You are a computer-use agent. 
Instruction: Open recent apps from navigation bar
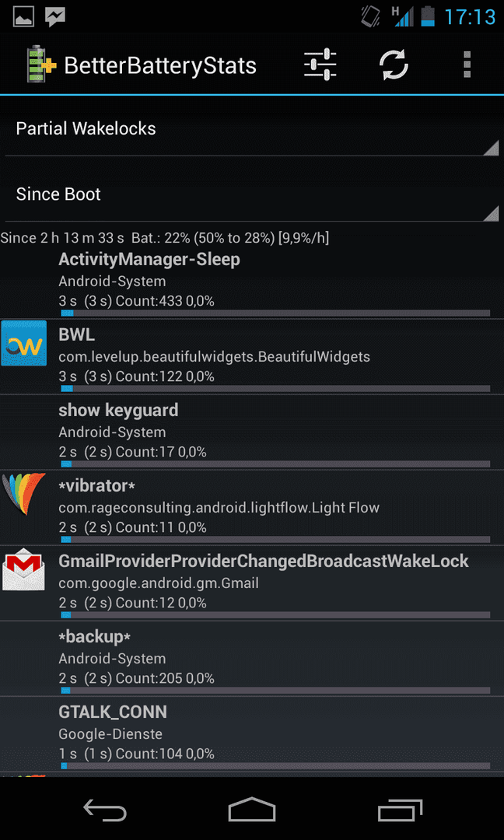(399, 810)
